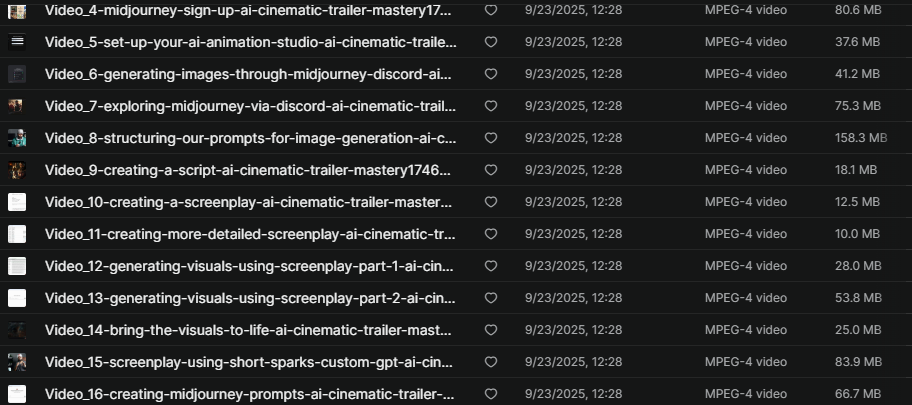Select file Video_9-creating-a-script
This screenshot has height=405, width=912.
tap(248, 170)
